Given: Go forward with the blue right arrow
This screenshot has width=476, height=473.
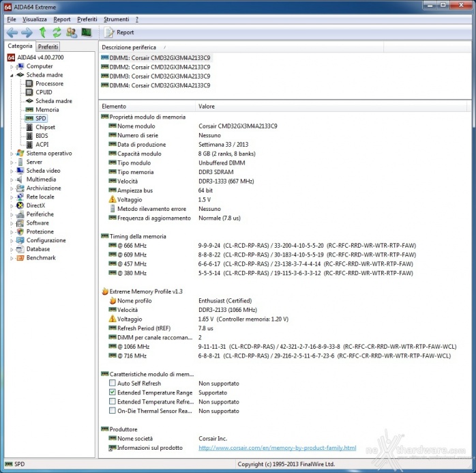Looking at the screenshot, I should pyautogui.click(x=27, y=32).
